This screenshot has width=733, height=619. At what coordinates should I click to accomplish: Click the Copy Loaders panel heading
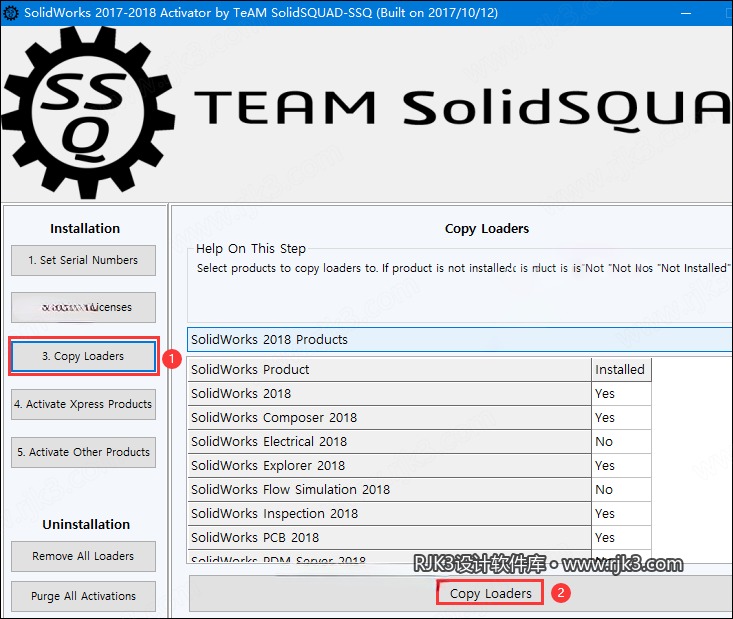[487, 229]
